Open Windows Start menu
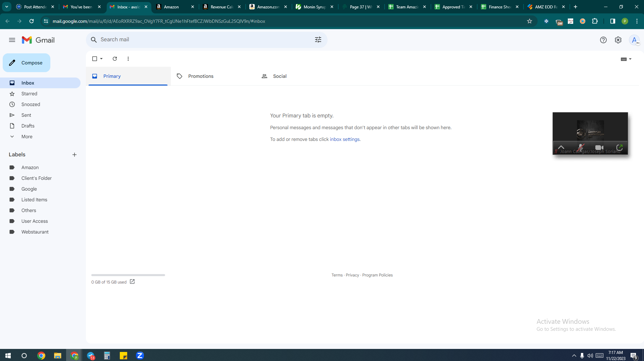 click(8, 355)
